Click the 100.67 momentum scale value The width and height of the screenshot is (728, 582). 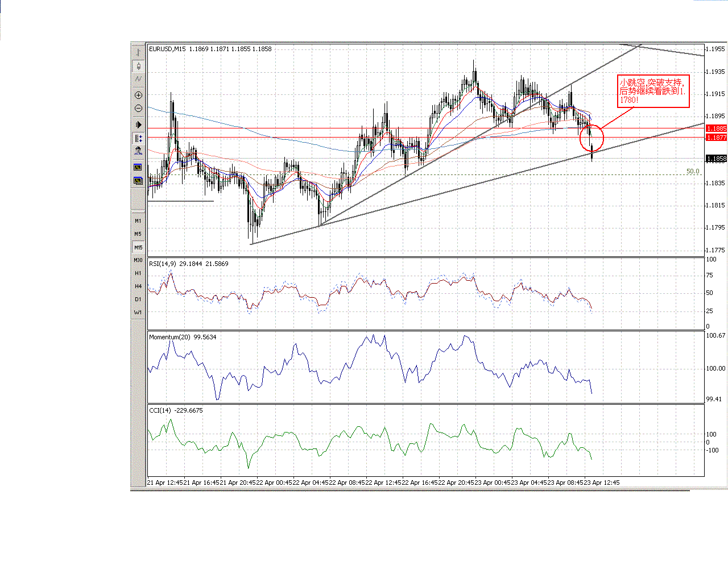click(x=715, y=335)
